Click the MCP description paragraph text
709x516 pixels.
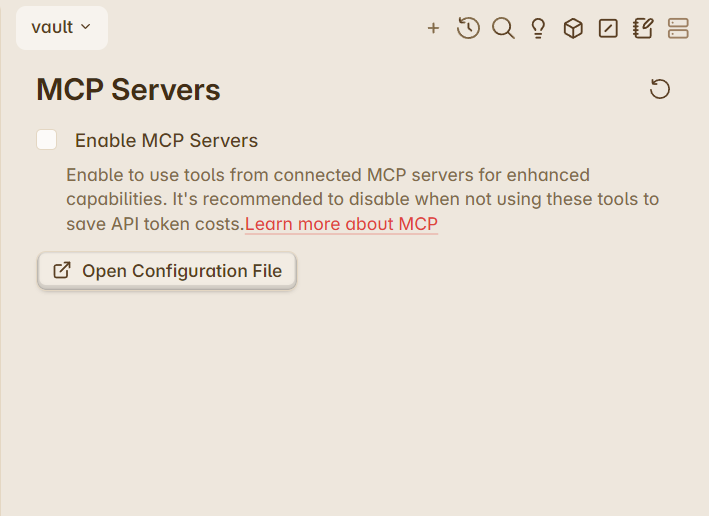(x=363, y=199)
